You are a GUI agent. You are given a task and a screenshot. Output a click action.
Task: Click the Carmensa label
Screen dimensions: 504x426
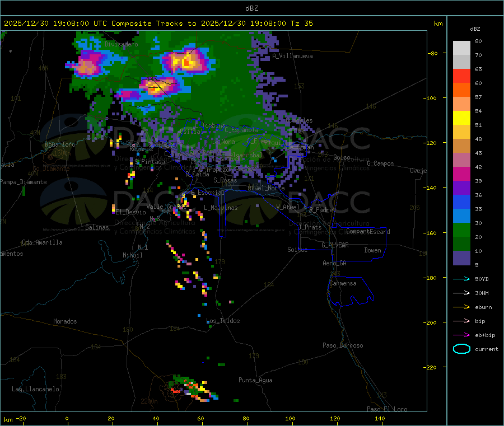tap(343, 283)
